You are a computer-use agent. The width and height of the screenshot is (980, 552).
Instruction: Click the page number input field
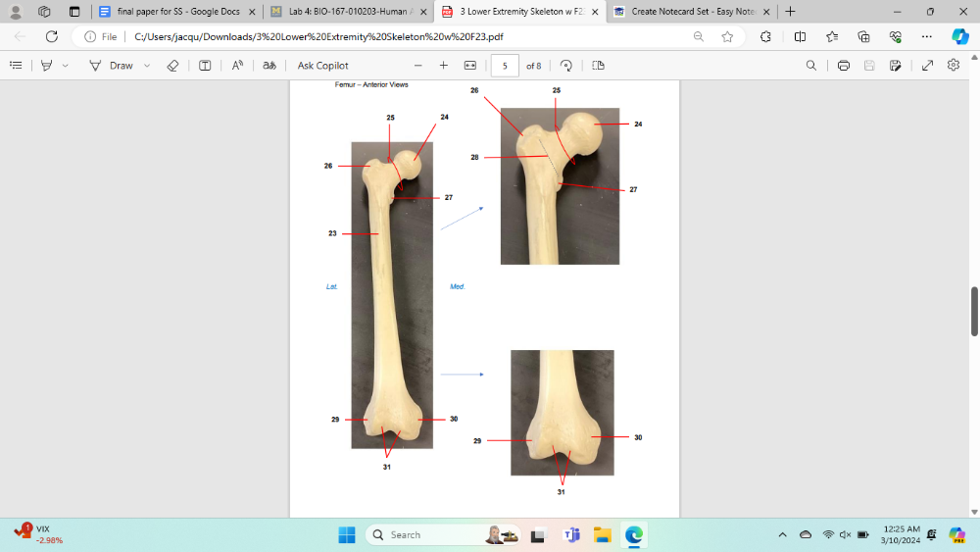(x=504, y=66)
